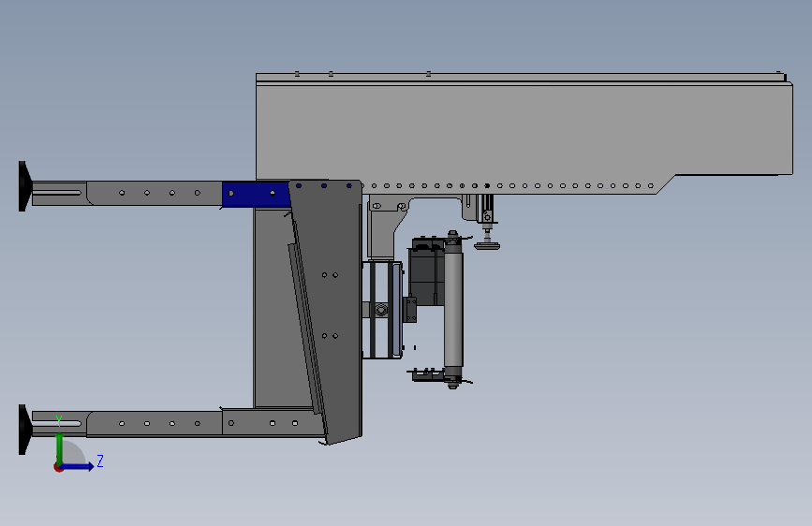Select the blue highlighted bracket segment
This screenshot has height=526, width=812.
click(x=256, y=194)
